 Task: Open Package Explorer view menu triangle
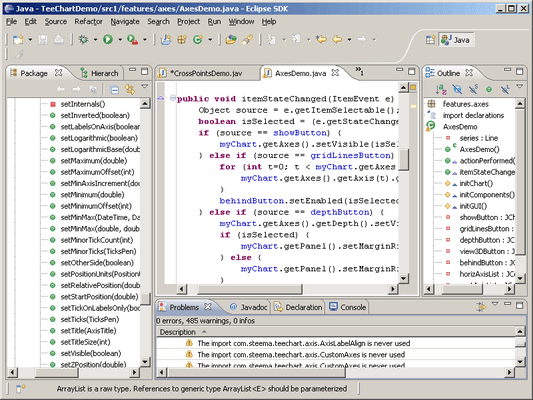tap(144, 86)
